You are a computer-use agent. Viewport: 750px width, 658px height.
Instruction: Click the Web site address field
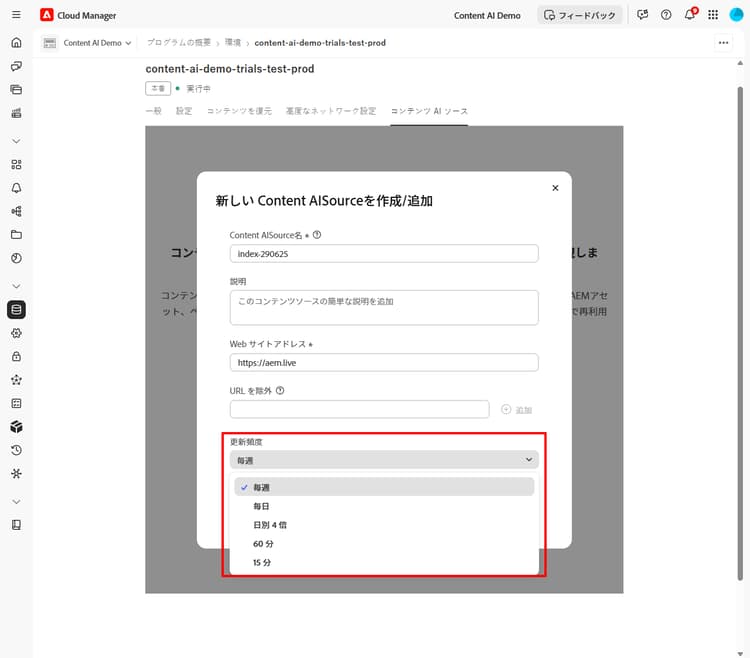(x=384, y=362)
